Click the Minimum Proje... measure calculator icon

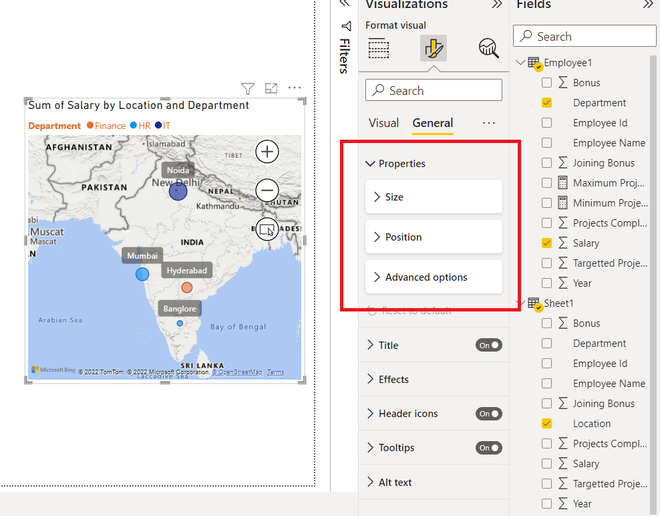click(563, 203)
